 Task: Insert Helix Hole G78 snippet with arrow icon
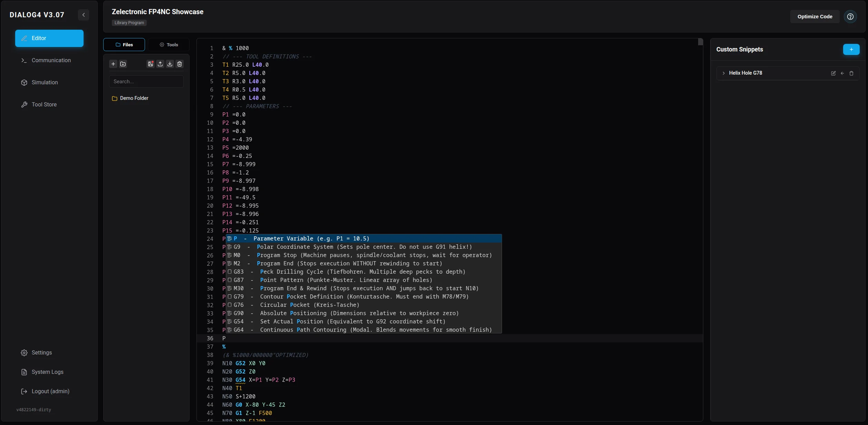[x=842, y=73]
